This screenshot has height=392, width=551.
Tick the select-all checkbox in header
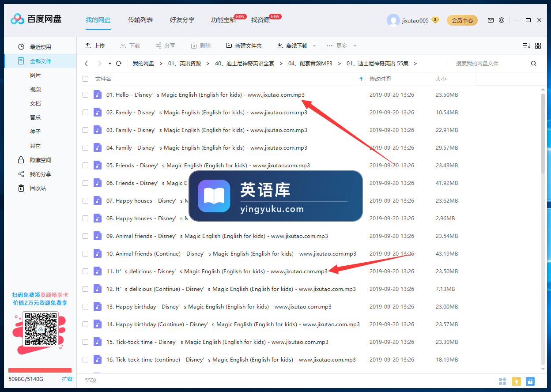pyautogui.click(x=85, y=79)
